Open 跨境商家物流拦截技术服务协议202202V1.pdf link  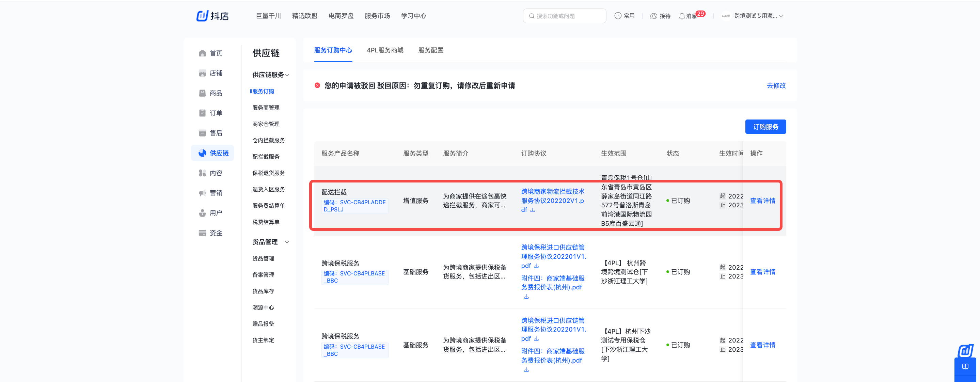(552, 201)
